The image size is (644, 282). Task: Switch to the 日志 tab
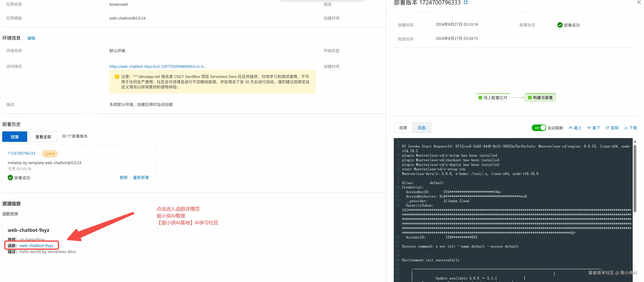click(x=422, y=128)
